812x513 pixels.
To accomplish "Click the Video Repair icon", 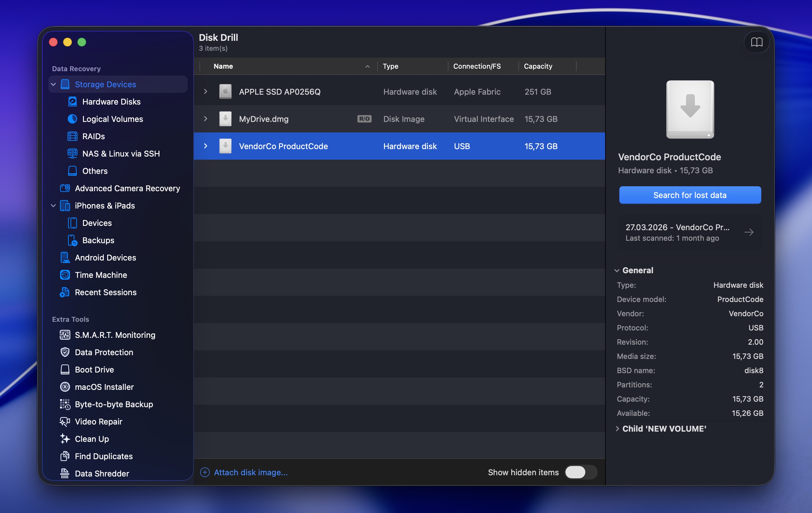I will point(65,422).
